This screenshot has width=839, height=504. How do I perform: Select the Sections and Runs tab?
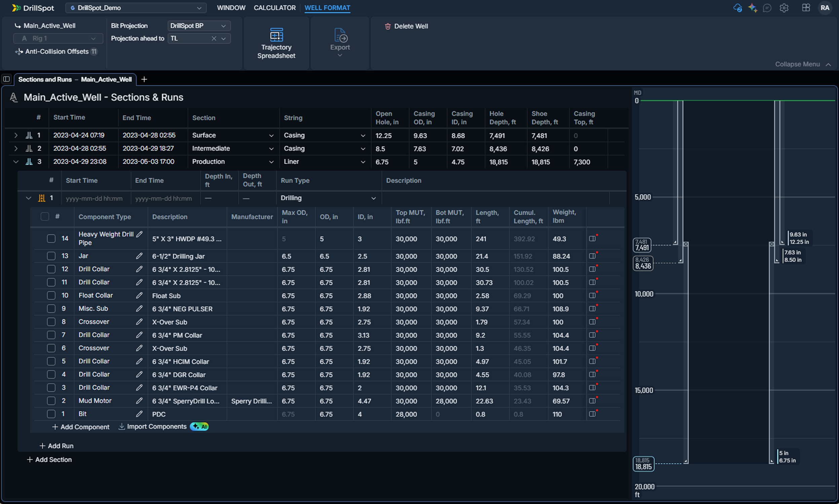coord(75,80)
